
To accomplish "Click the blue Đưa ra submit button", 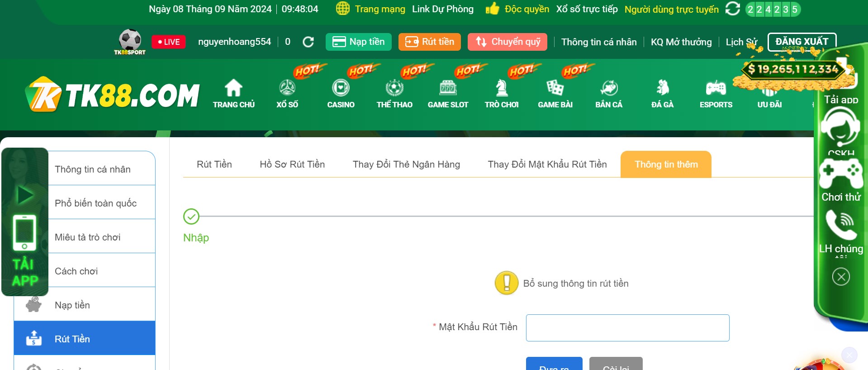I will pos(554,364).
